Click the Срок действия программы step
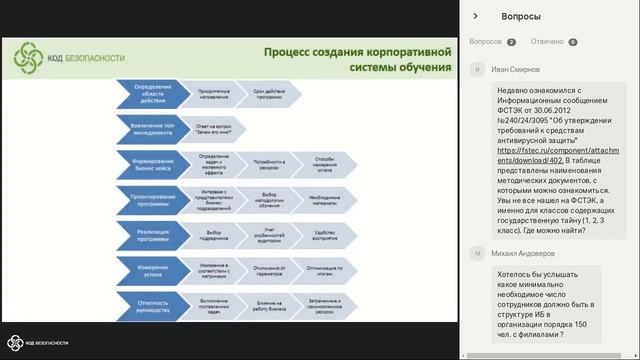Viewport: 640px width, 360px height. tap(269, 94)
